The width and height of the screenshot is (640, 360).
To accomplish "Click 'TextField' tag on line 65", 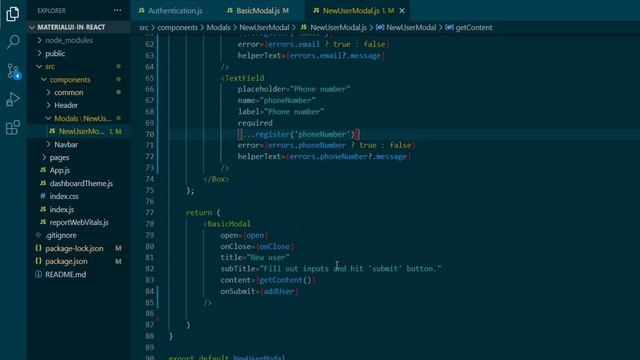I will (244, 78).
